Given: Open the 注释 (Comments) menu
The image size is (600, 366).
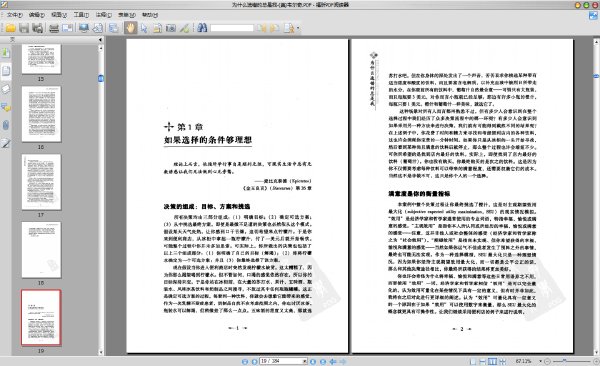Looking at the screenshot, I should point(103,15).
